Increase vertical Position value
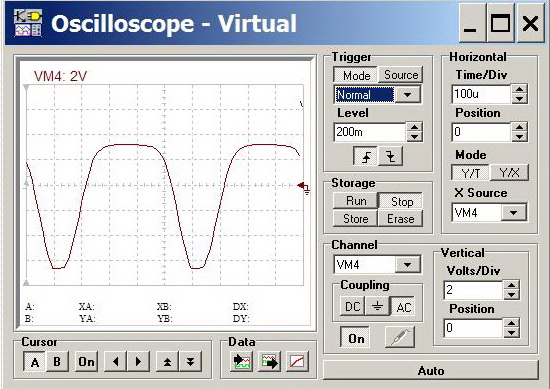 tap(511, 323)
